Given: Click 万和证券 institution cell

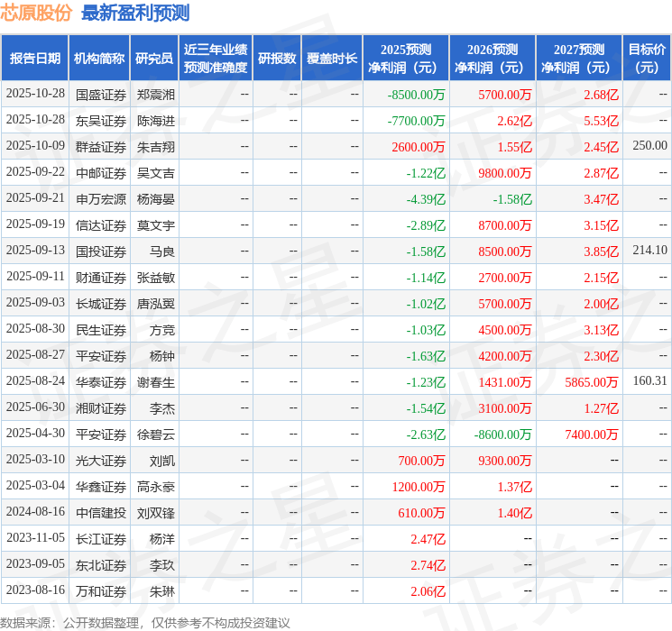Looking at the screenshot, I should pyautogui.click(x=101, y=591).
